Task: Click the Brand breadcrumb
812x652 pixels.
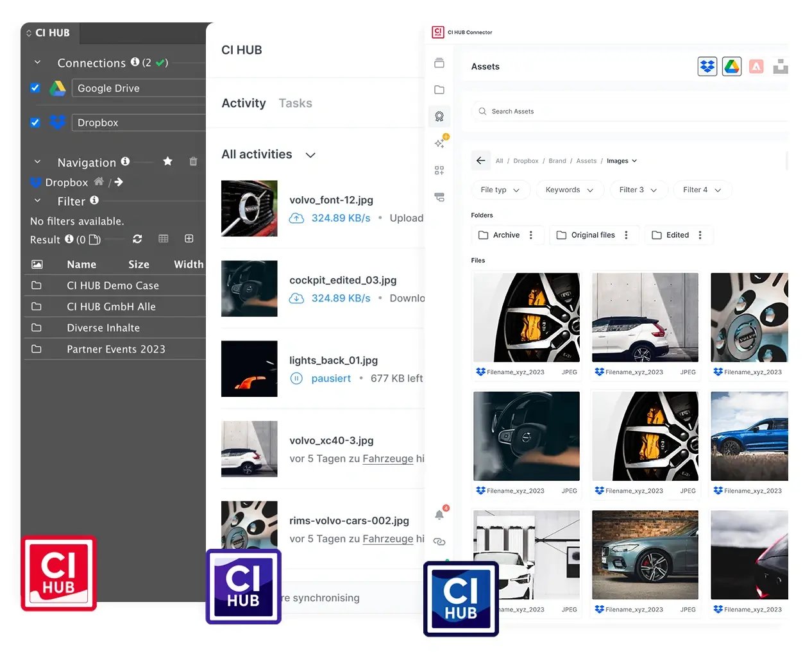Action: [x=557, y=161]
